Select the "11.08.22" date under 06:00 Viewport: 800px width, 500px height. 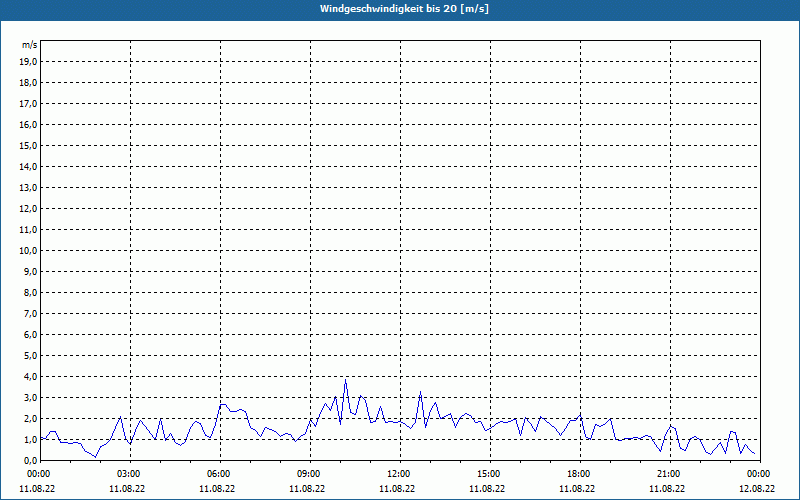217,488
